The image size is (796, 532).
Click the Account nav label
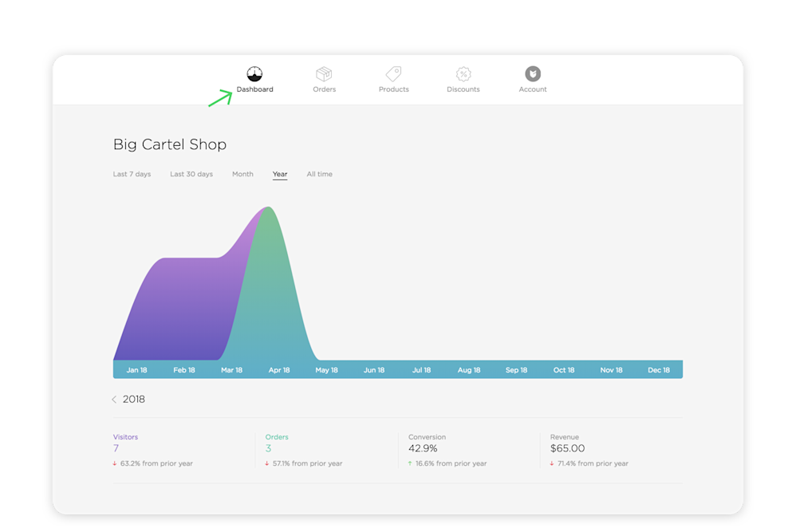(x=533, y=89)
